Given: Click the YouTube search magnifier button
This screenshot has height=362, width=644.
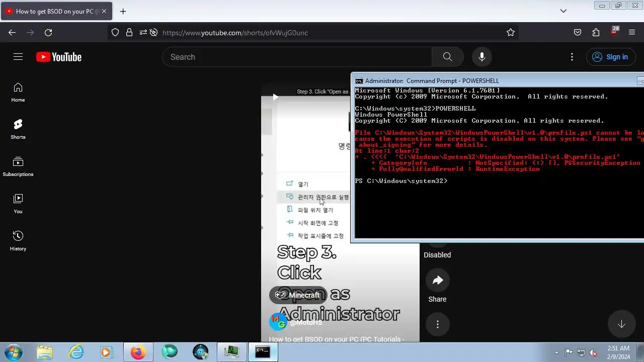Looking at the screenshot, I should click(448, 57).
